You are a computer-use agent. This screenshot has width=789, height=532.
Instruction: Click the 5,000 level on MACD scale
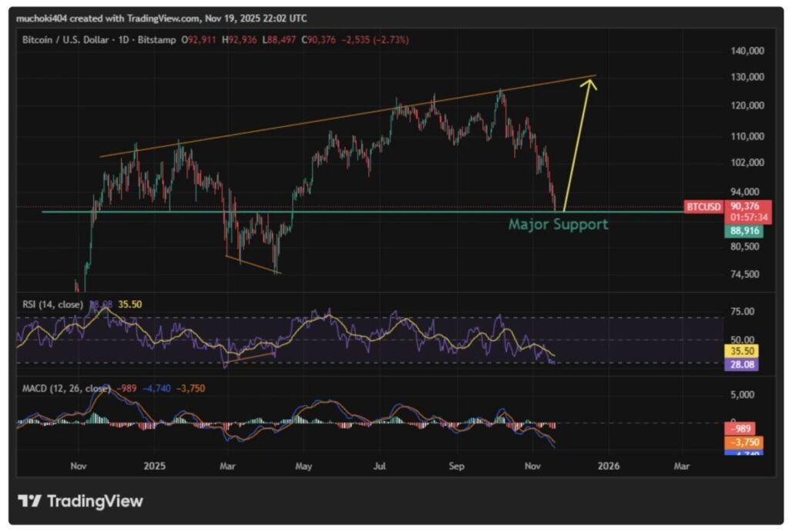tap(744, 395)
